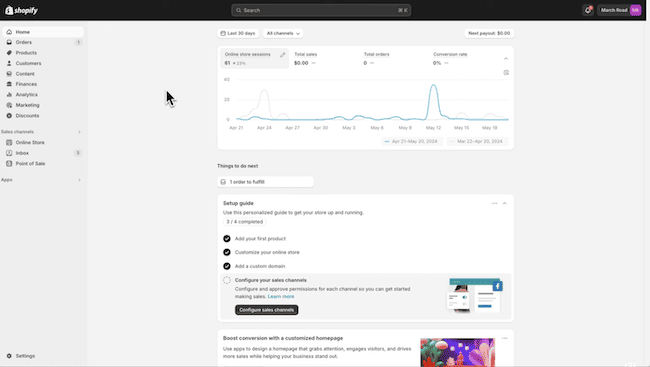
Task: Click the Content sidebar icon
Action: click(x=9, y=74)
